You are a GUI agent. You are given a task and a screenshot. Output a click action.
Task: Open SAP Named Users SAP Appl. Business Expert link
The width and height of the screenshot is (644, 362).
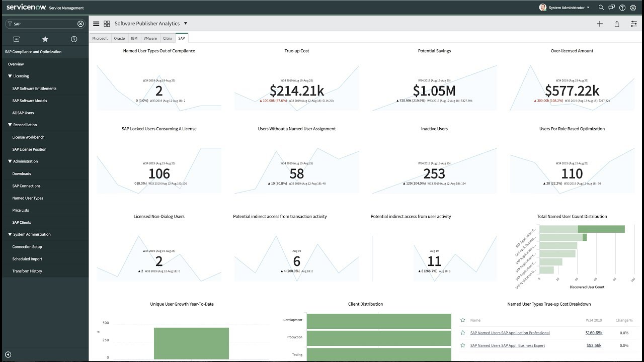coord(507,345)
